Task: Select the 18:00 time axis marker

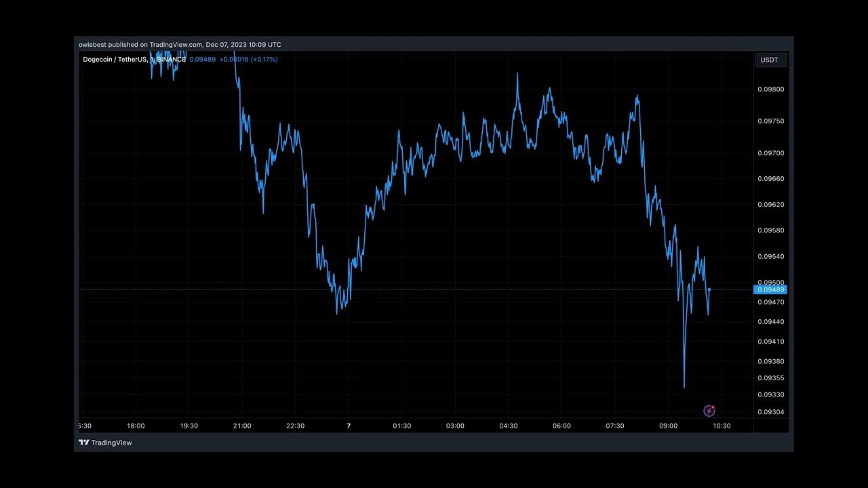Action: pyautogui.click(x=136, y=426)
